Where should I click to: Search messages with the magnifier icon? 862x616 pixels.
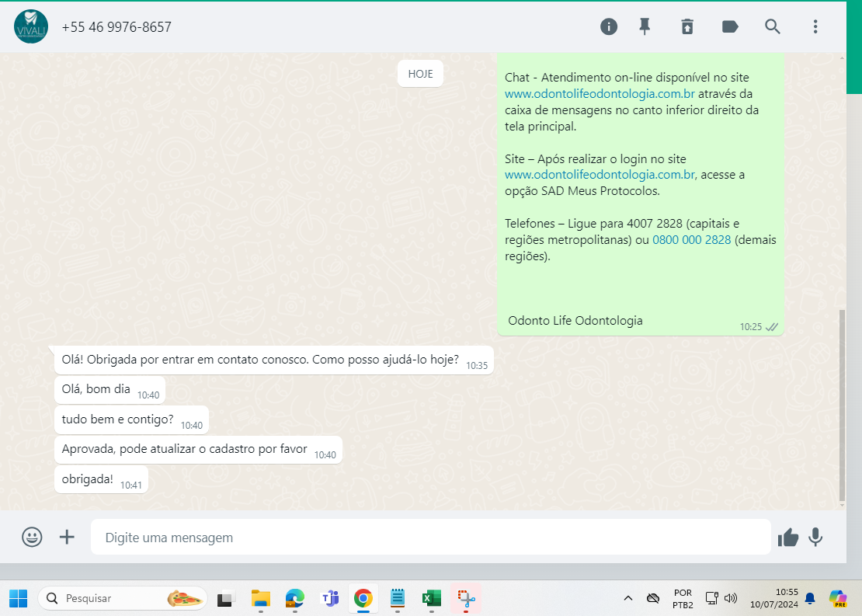[x=773, y=26]
